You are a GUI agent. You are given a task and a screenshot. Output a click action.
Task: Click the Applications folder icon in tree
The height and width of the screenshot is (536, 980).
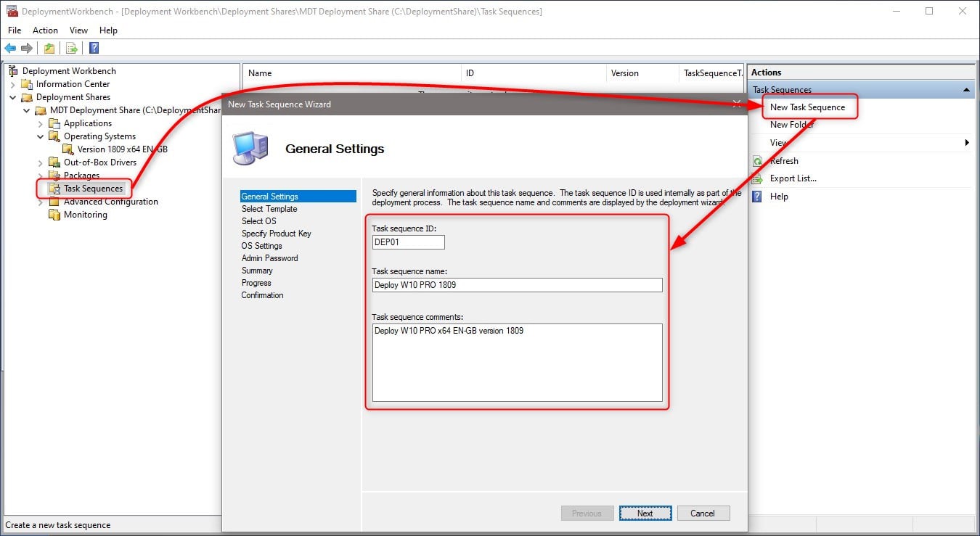pos(54,123)
